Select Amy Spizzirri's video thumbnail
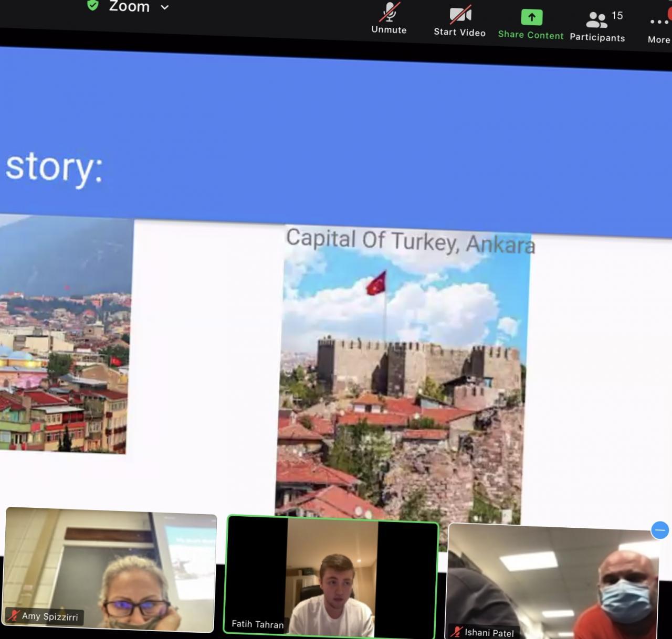672x639 pixels. tap(110, 570)
